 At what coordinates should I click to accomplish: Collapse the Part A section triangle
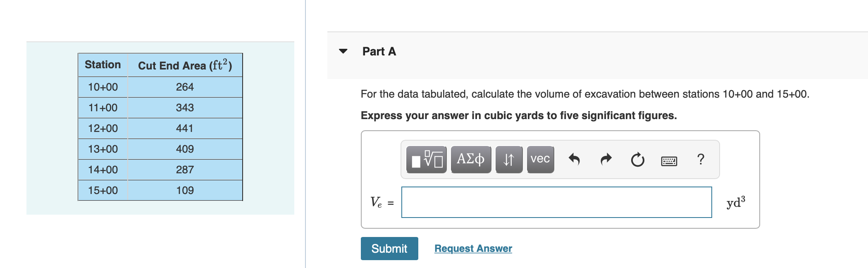343,51
